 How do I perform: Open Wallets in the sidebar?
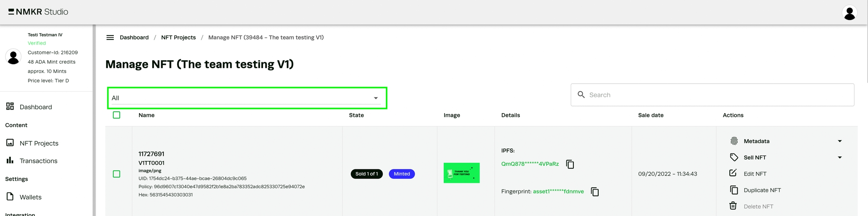point(31,197)
